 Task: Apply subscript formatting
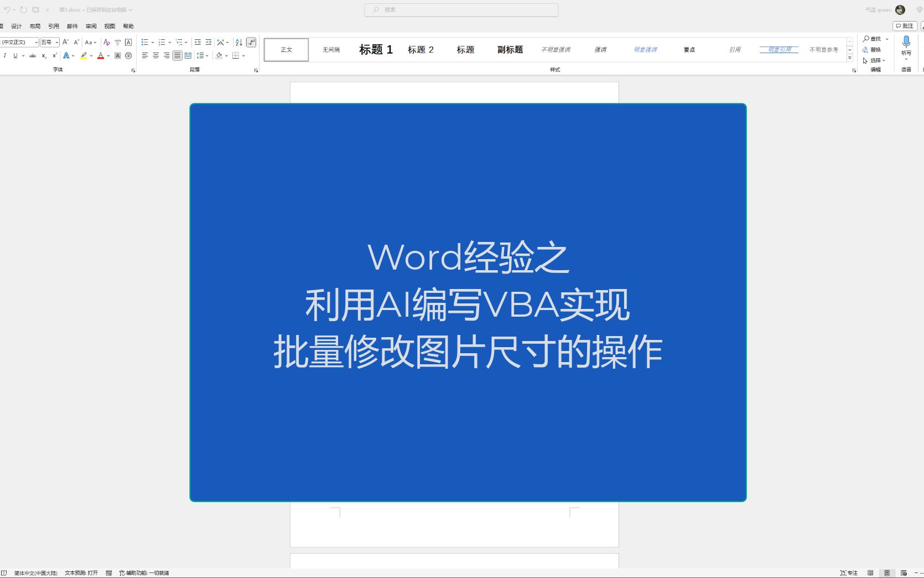(44, 55)
